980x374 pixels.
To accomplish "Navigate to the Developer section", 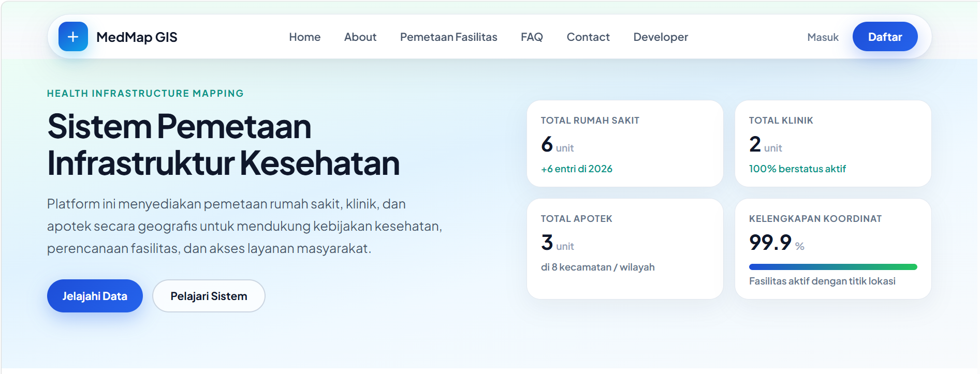I will point(661,37).
